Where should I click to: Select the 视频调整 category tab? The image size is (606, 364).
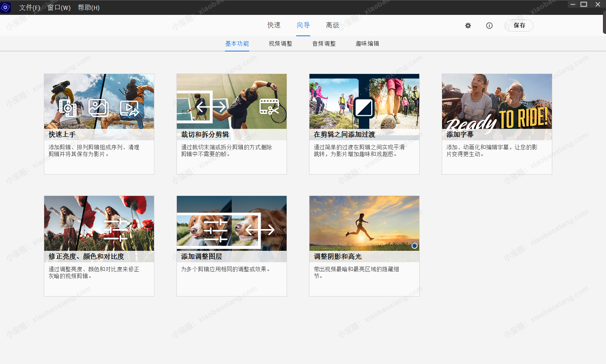pos(280,43)
